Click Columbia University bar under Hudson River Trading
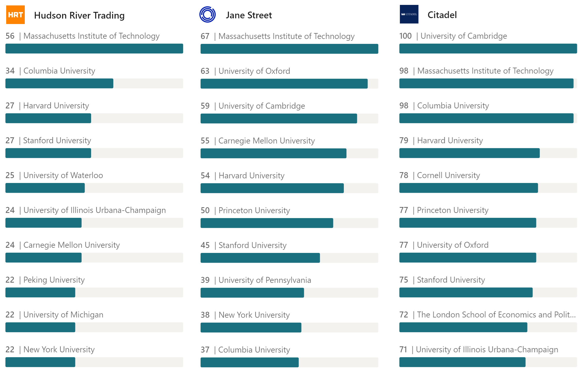This screenshot has height=375, width=588. 94,83
